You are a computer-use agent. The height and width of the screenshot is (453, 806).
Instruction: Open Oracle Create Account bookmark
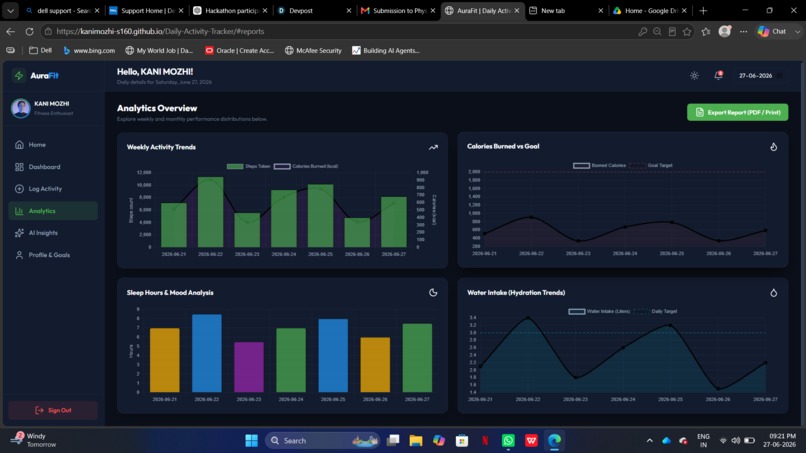(x=239, y=50)
